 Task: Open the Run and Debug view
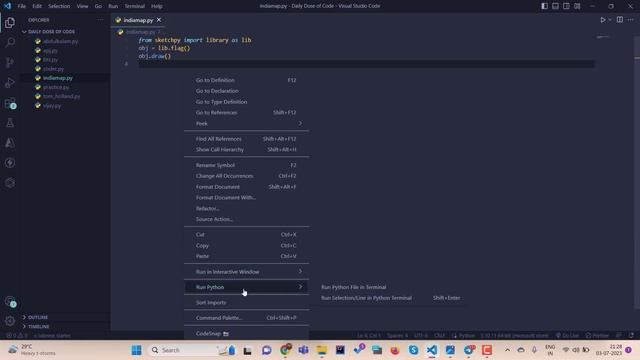(x=10, y=82)
